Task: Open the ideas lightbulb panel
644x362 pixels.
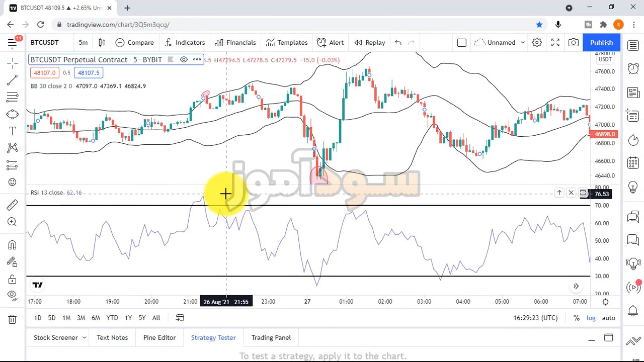Action: 633,187
